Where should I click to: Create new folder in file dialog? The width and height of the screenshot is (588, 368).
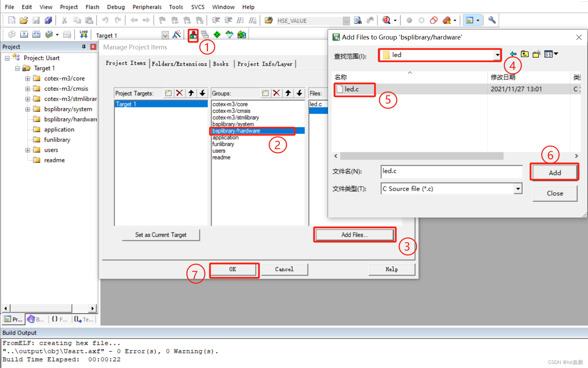[x=536, y=54]
